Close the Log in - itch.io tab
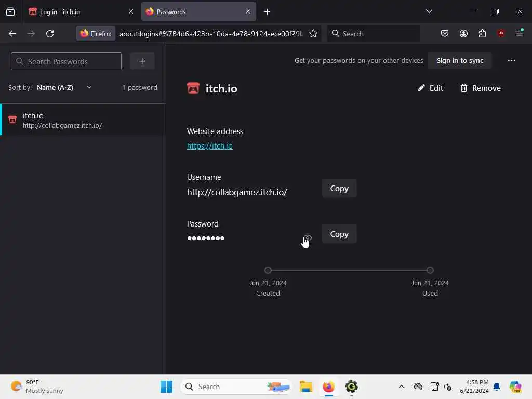The height and width of the screenshot is (399, 532). click(131, 11)
